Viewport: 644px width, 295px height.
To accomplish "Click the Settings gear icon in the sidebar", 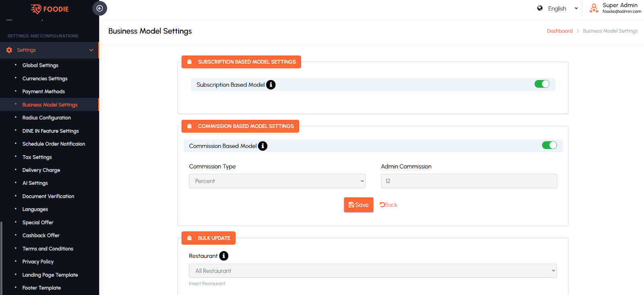I will point(9,50).
